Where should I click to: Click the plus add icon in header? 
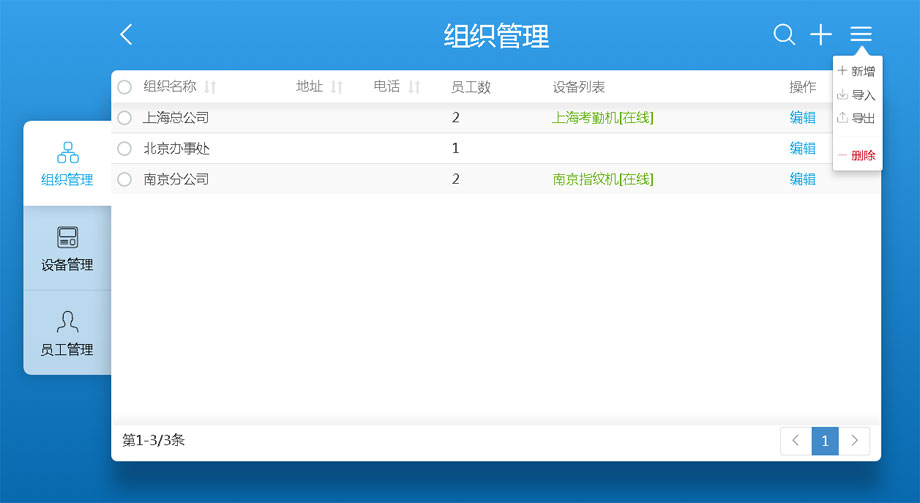821,35
